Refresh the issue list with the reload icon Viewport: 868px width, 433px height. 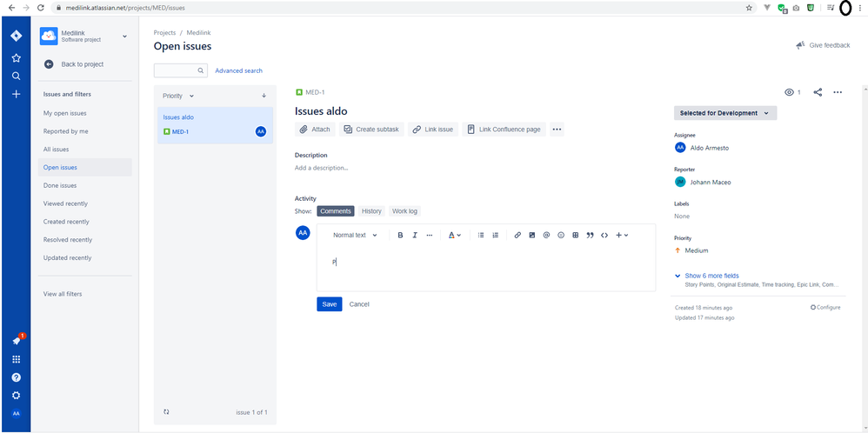click(166, 412)
